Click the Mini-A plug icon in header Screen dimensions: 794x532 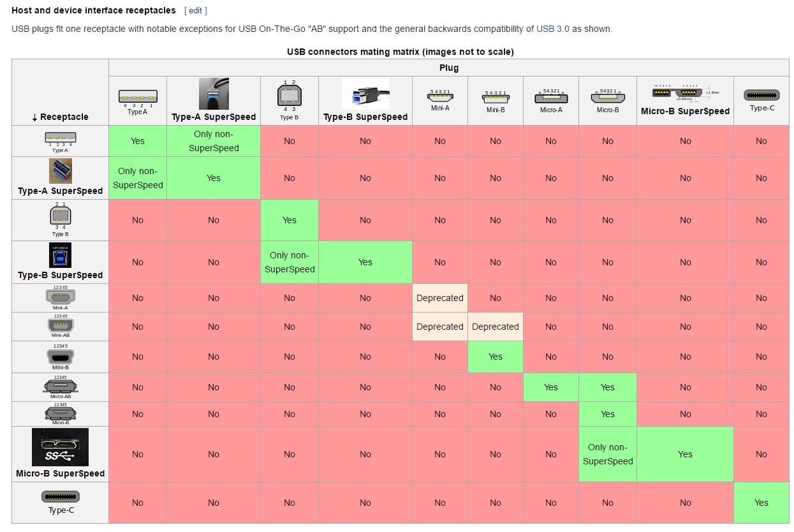(439, 96)
